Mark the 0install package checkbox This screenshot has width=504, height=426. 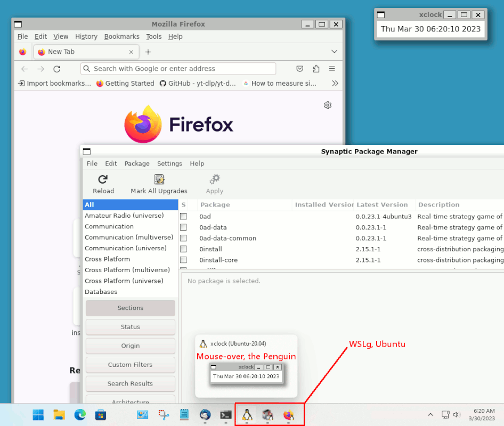(x=183, y=249)
